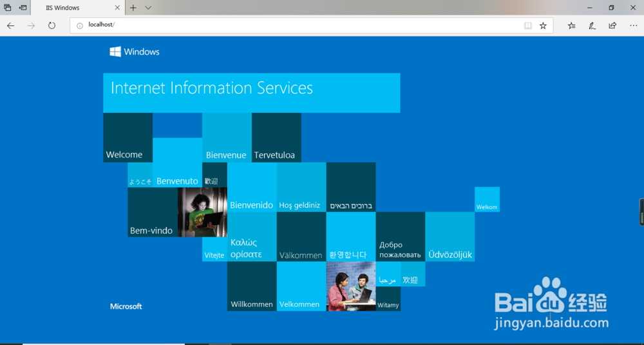Click the 欢迎 tile
Image resolution: width=644 pixels, height=345 pixels.
[413, 274]
